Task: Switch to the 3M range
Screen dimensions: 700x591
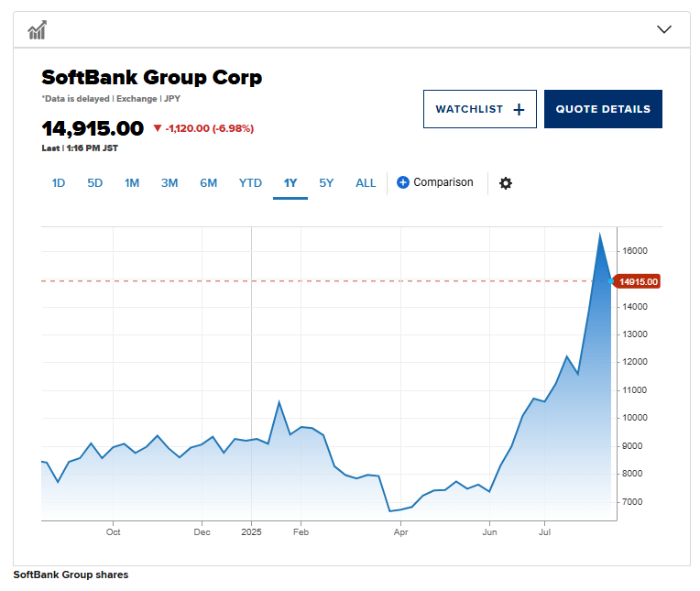Action: tap(170, 183)
